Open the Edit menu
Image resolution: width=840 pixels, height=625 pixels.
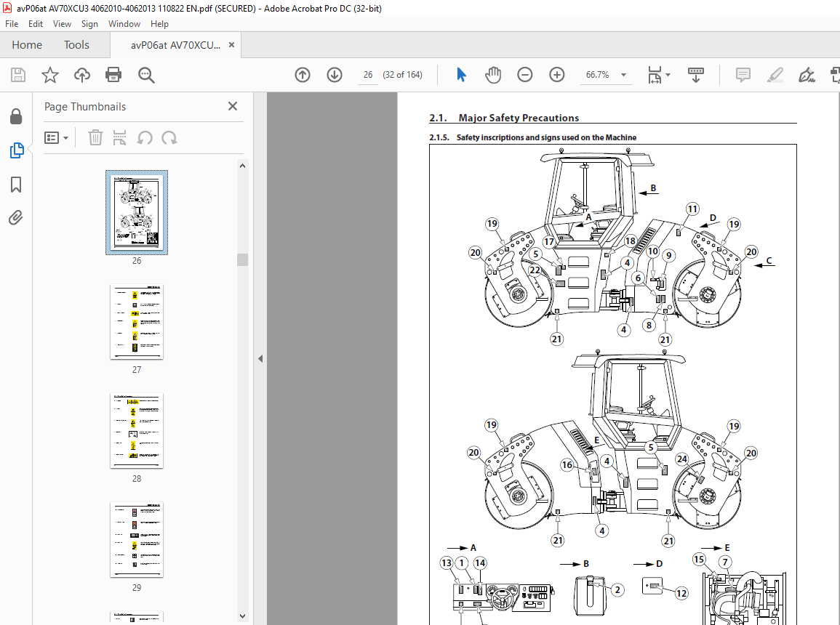point(36,23)
